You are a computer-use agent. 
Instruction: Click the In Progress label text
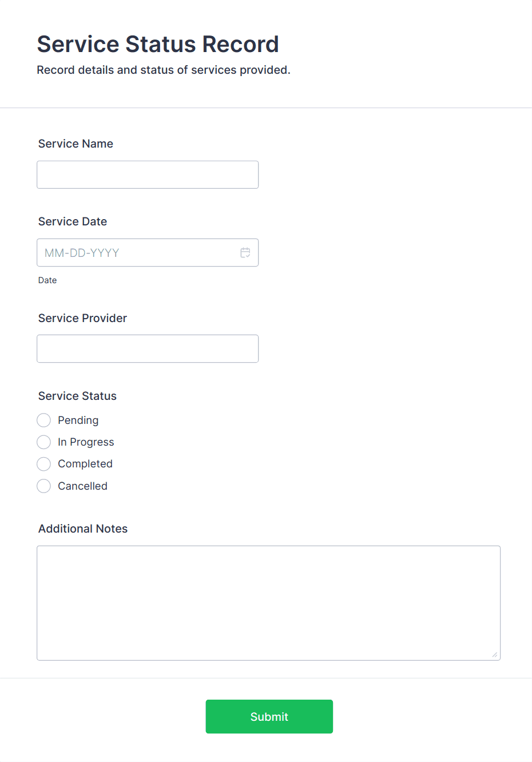pos(85,442)
